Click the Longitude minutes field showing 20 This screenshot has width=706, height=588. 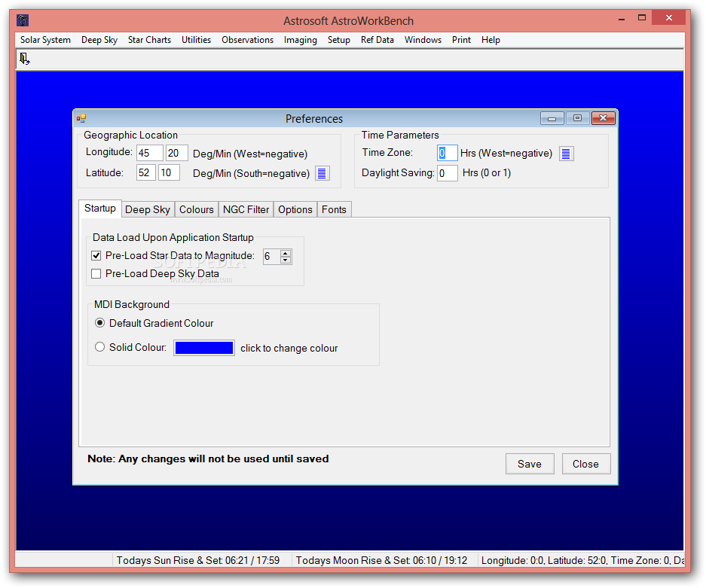[x=177, y=153]
